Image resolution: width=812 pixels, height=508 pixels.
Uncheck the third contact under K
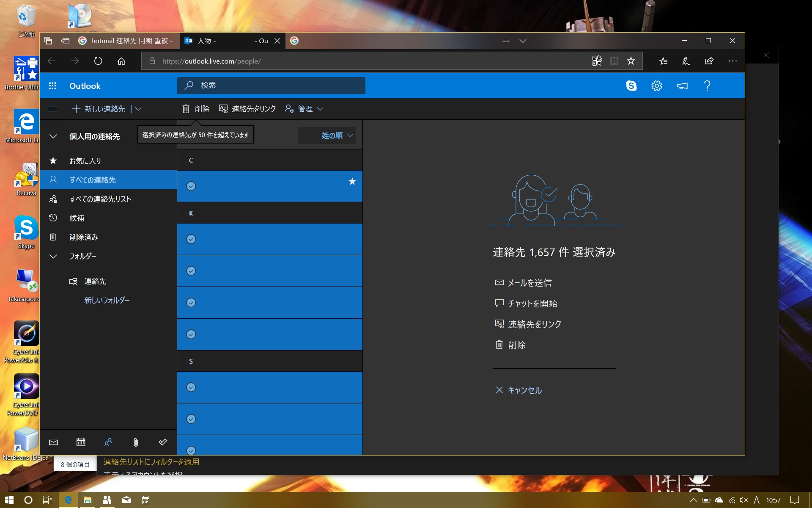(x=191, y=303)
